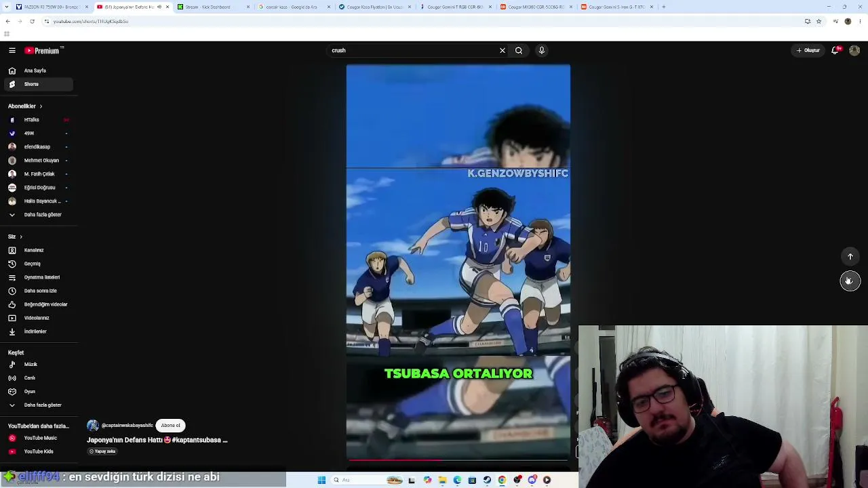Screen dimensions: 868x488
Task: Open File Explorer from the taskbar
Action: pyautogui.click(x=442, y=480)
